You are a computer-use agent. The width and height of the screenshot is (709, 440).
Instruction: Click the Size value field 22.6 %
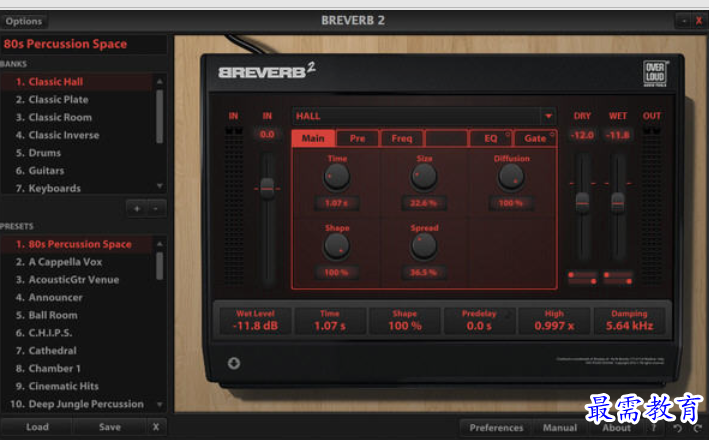click(424, 203)
